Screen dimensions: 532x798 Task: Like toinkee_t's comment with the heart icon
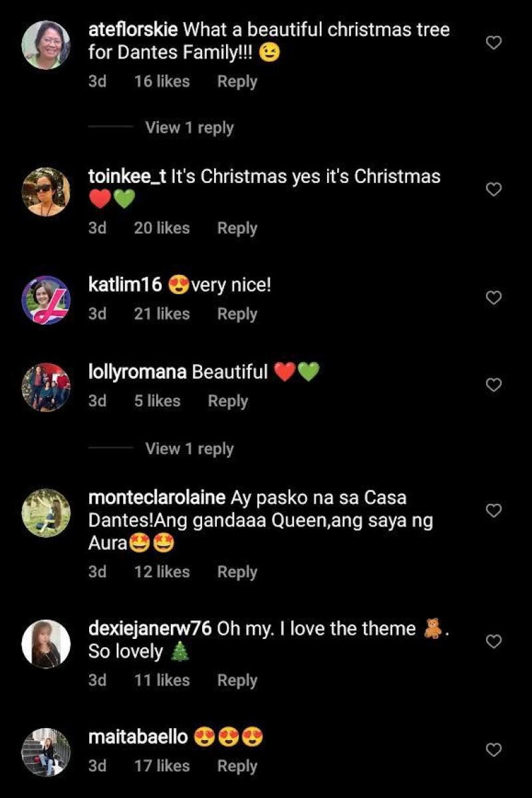[x=493, y=188]
